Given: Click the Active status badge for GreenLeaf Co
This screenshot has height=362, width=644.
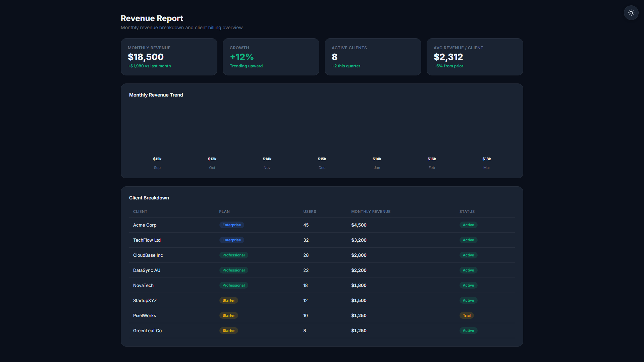Looking at the screenshot, I should (468, 330).
